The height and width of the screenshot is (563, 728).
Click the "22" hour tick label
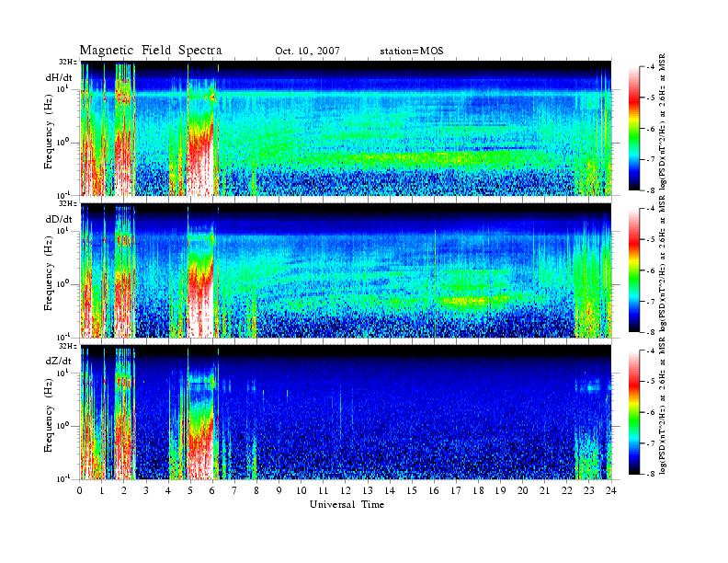point(567,490)
